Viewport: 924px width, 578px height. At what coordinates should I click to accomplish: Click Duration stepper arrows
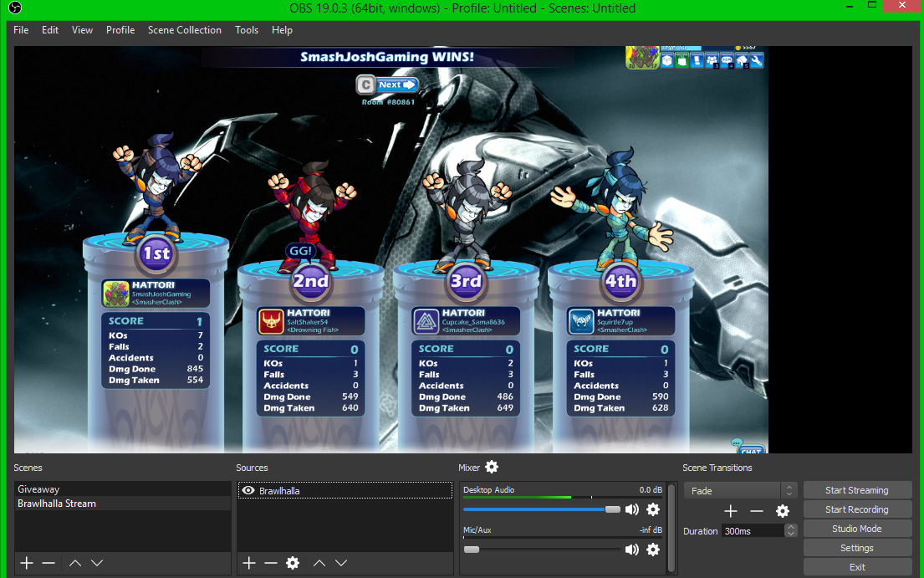coord(790,531)
